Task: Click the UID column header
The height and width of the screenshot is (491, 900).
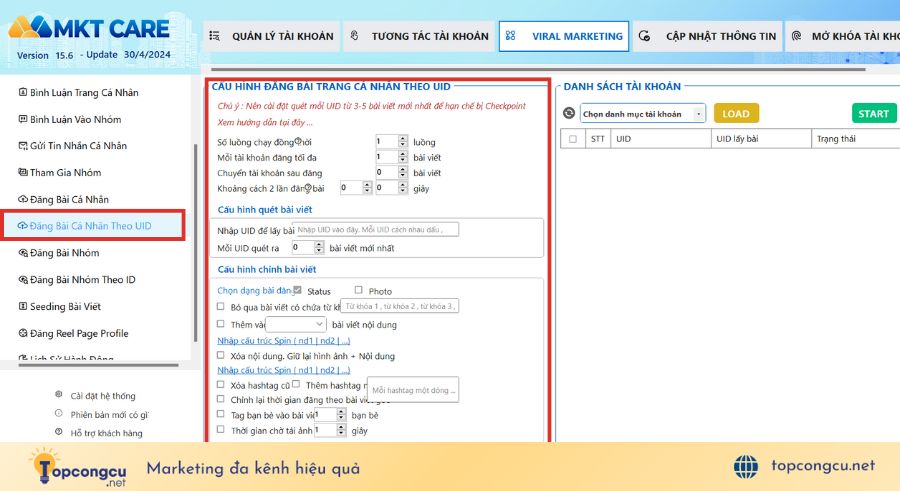Action: [661, 139]
